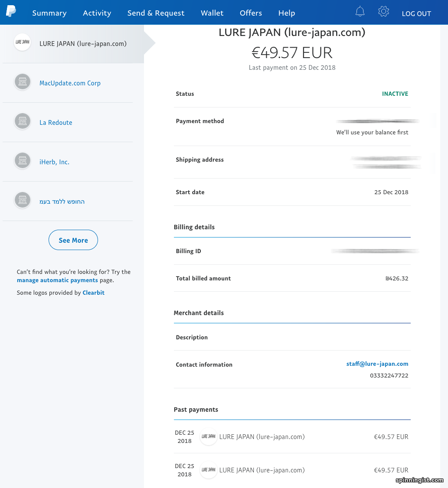This screenshot has height=488, width=448.
Task: Click the staff@lure-japan.com email link
Action: point(377,364)
